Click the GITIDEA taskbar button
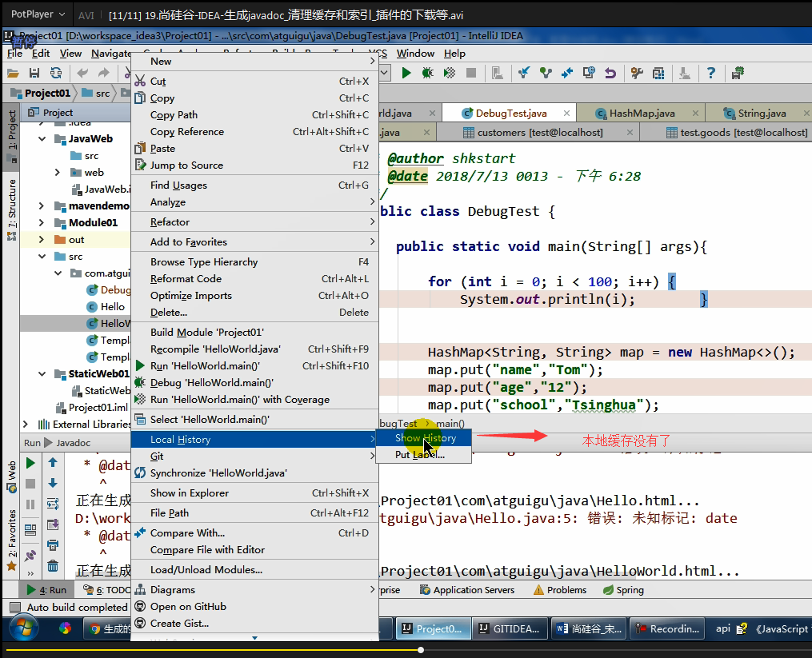Image resolution: width=812 pixels, height=658 pixels. click(510, 628)
